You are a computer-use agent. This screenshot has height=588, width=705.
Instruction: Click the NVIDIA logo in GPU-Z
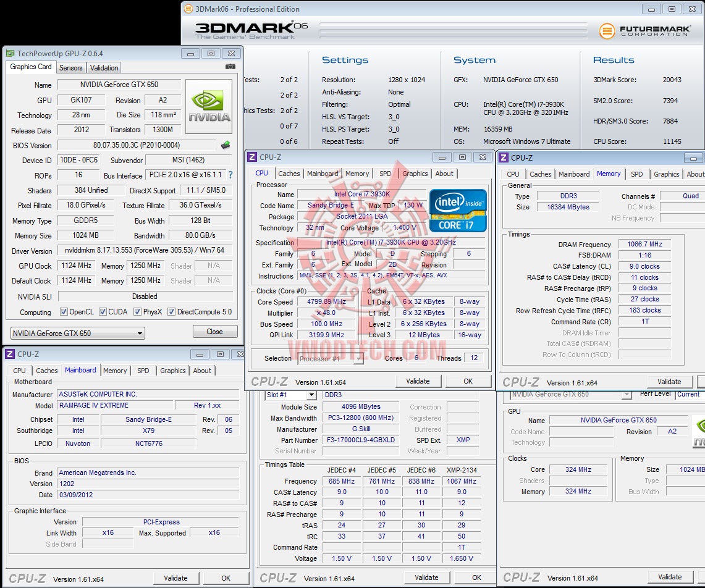pyautogui.click(x=209, y=106)
